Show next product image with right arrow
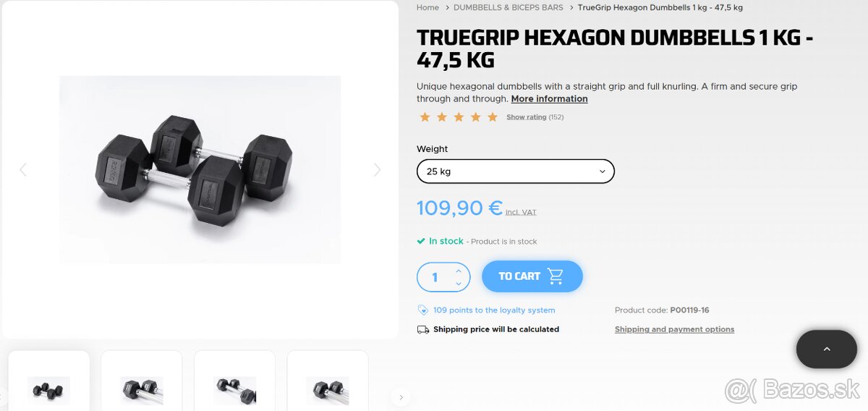This screenshot has height=411, width=868. tap(377, 170)
